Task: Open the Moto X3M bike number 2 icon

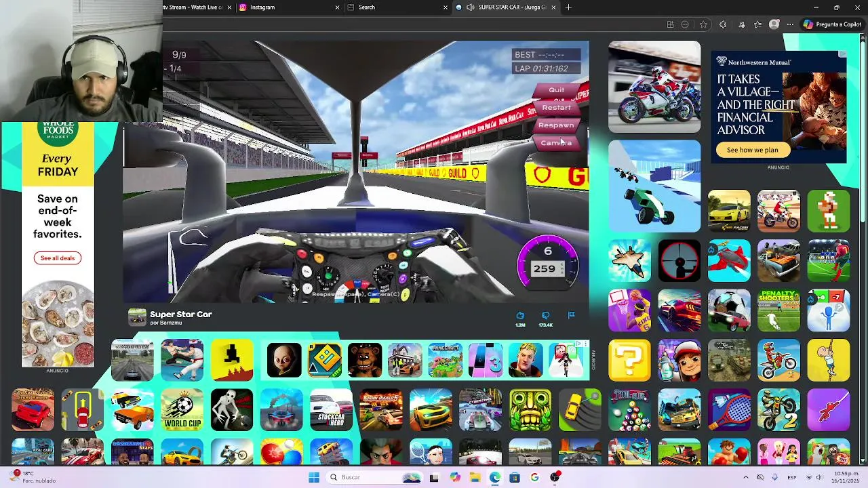Action: coord(778,409)
